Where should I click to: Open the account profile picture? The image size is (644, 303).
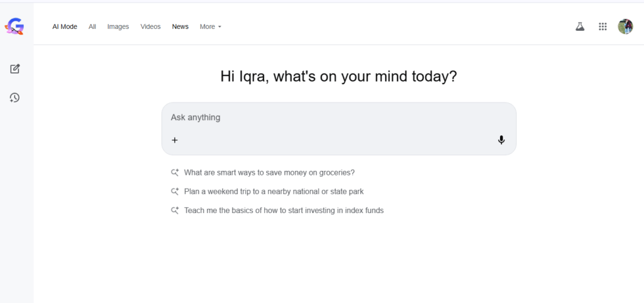click(x=625, y=26)
